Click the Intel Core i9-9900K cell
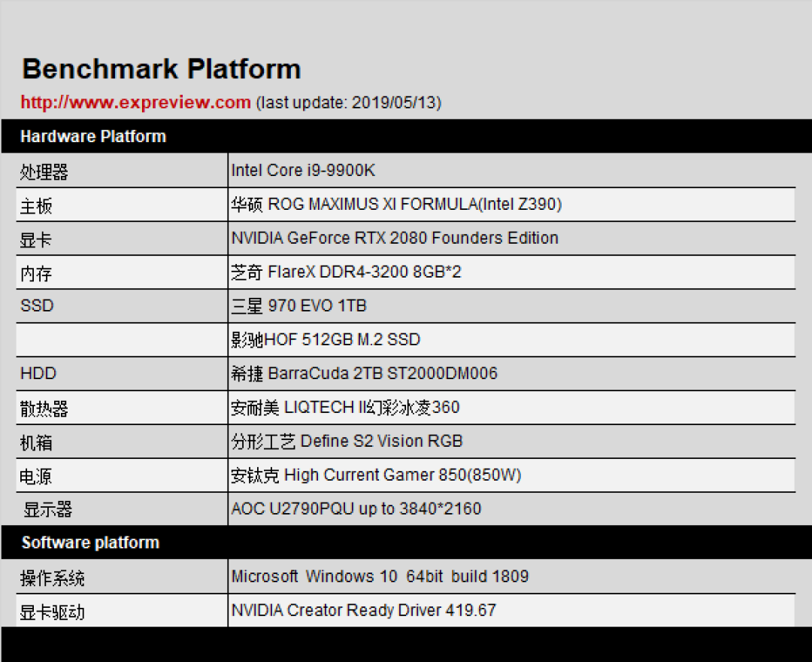This screenshot has height=662, width=812. [512, 171]
